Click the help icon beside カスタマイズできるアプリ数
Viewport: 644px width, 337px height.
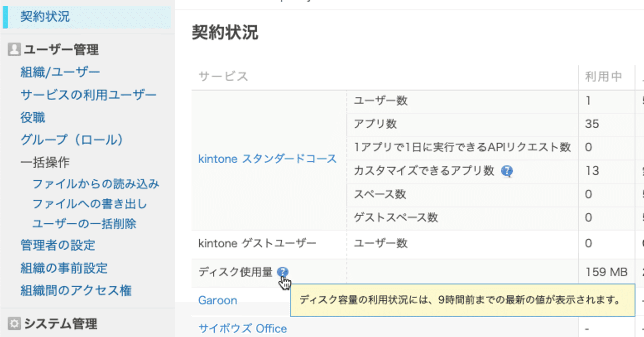point(508,171)
